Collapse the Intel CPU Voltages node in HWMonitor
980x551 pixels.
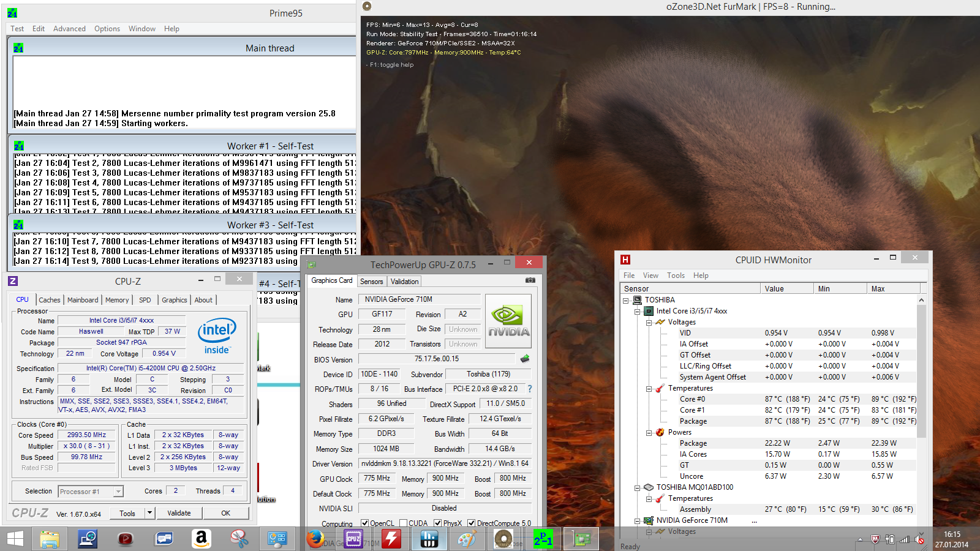point(649,322)
